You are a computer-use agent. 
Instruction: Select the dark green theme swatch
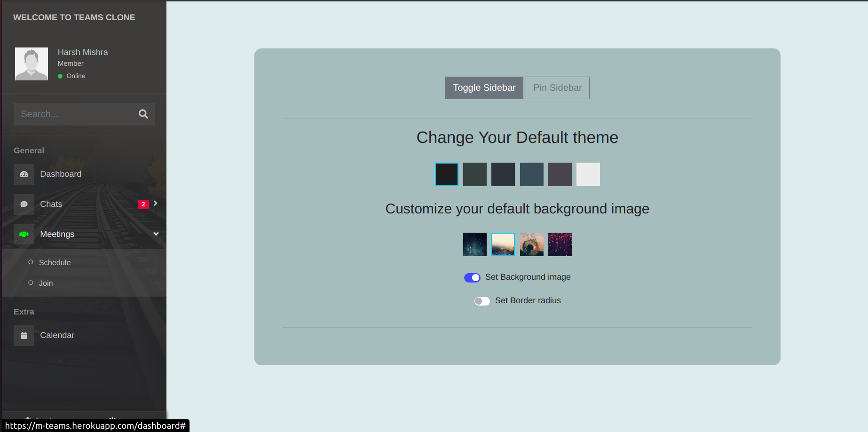click(x=475, y=174)
